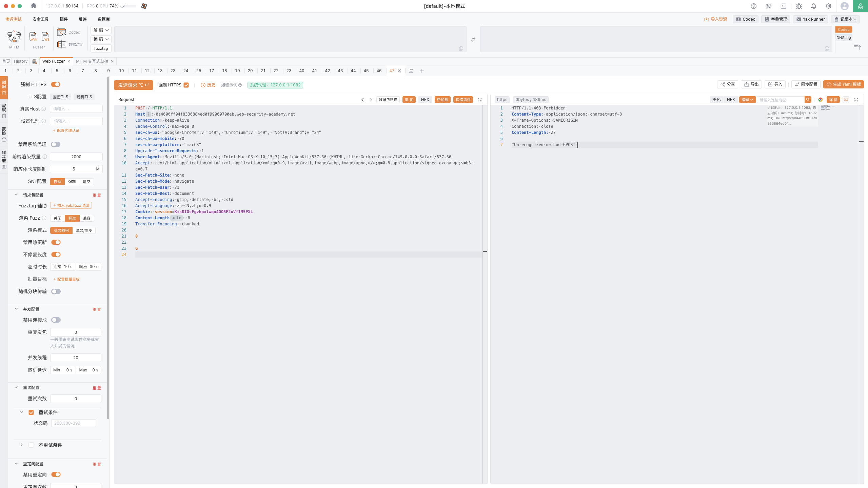Viewport: 868px width, 488px height.
Task: Uncheck the 重试条件 checkbox
Action: tap(31, 412)
